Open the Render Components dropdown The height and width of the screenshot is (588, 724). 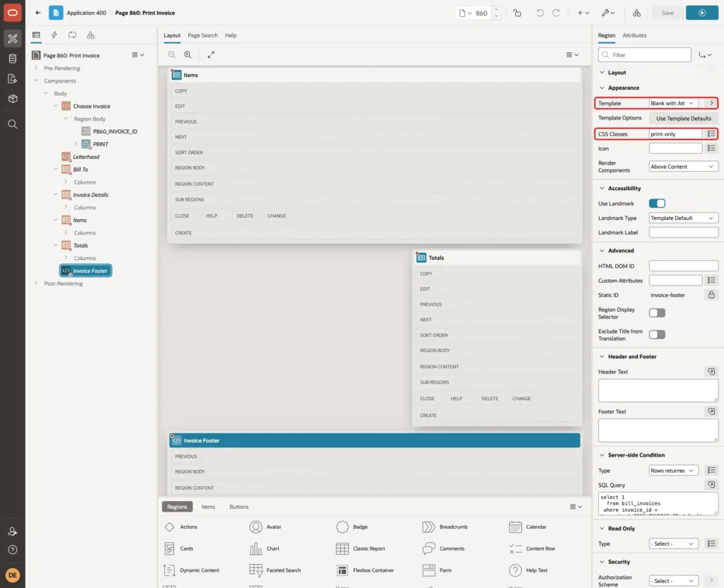coord(684,167)
